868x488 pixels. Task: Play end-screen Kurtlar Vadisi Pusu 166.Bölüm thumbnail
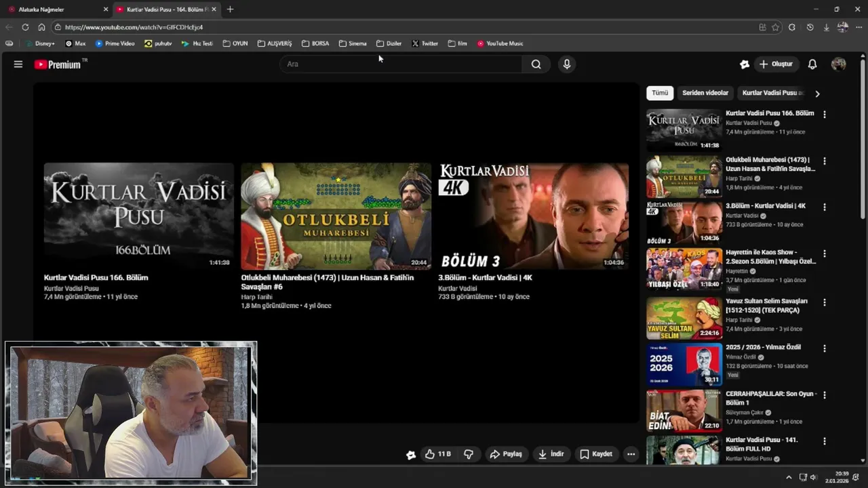click(139, 216)
